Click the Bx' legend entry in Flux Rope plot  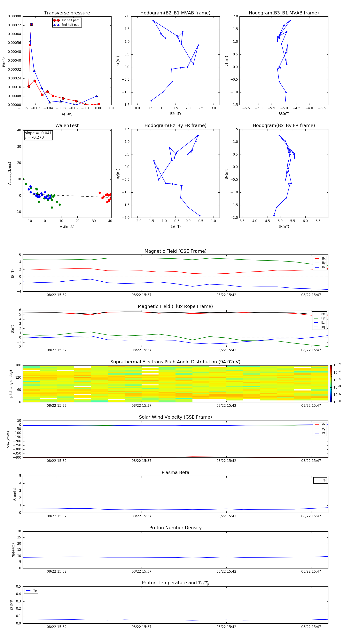[320, 314]
